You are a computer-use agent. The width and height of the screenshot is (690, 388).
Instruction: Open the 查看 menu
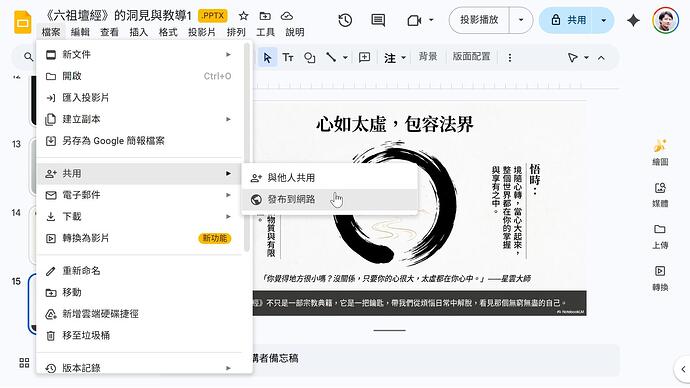109,32
